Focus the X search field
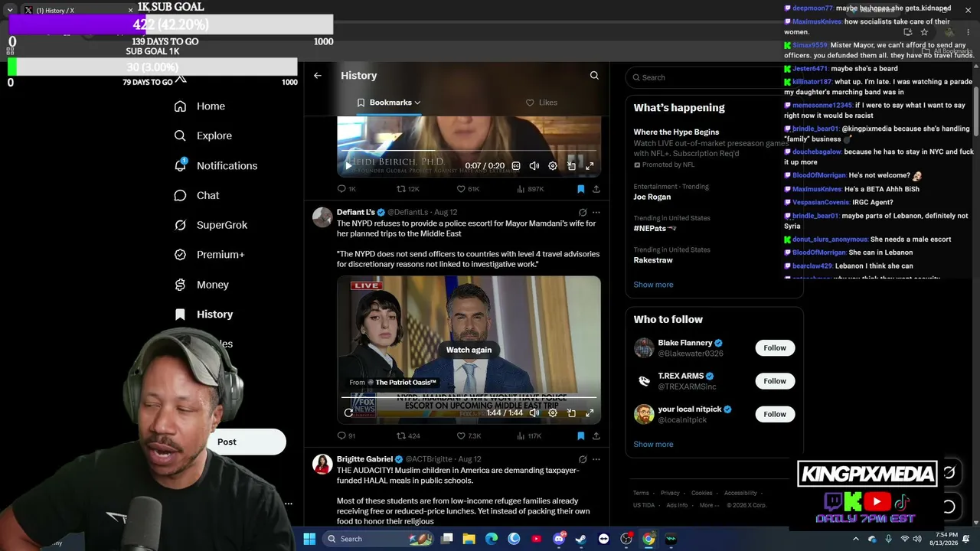 tap(714, 77)
